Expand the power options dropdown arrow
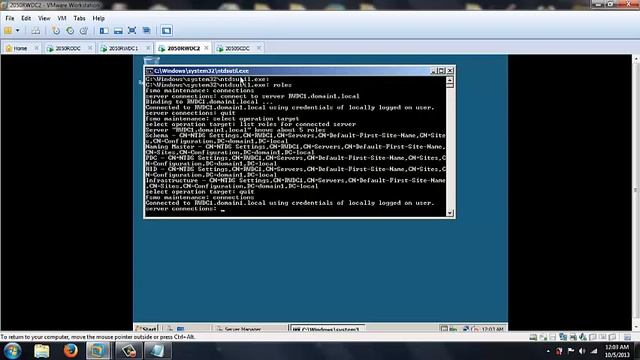The width and height of the screenshot is (640, 360). pos(18,31)
